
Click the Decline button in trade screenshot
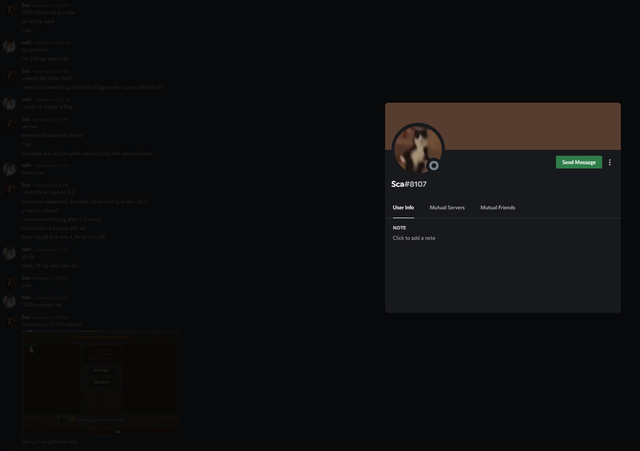[101, 382]
